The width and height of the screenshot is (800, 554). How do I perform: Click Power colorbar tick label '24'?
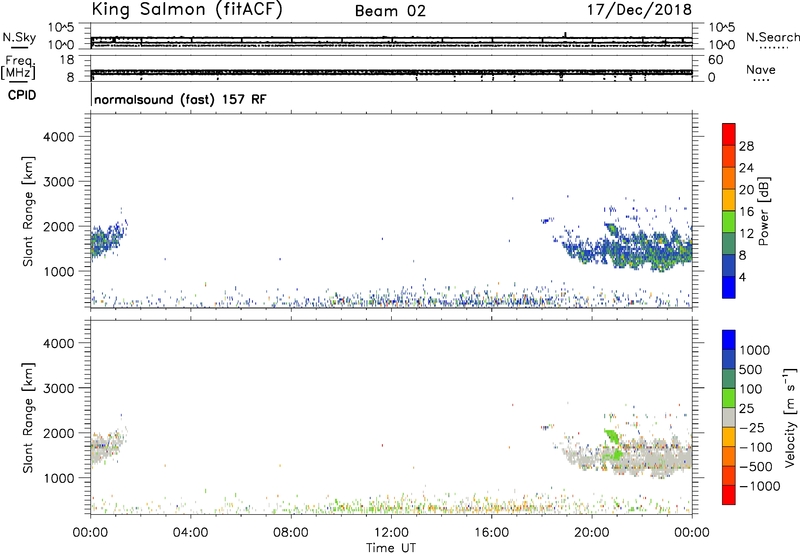(746, 168)
